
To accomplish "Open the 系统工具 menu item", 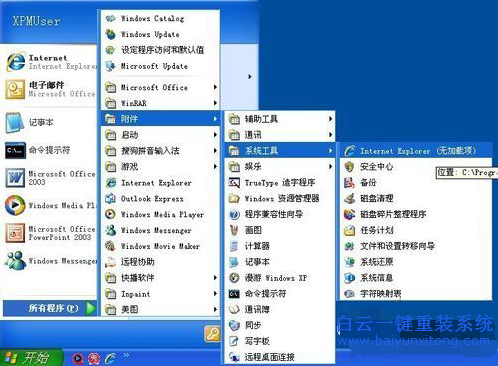I will click(280, 151).
